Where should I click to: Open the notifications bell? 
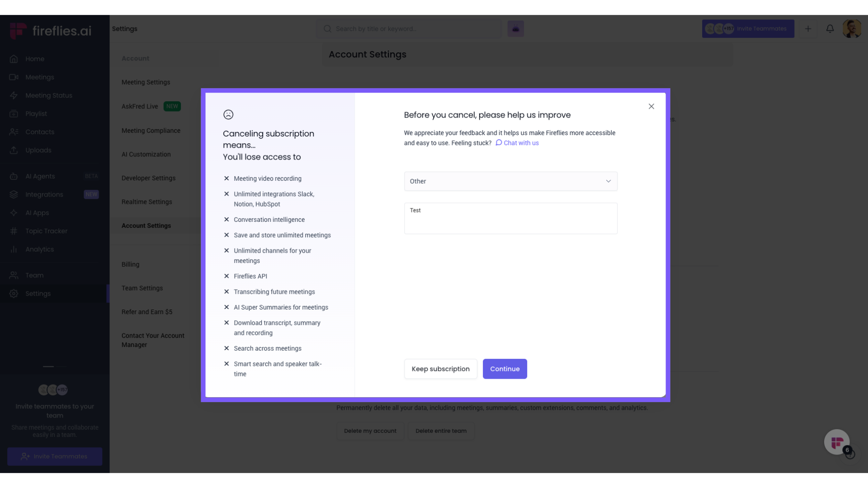pyautogui.click(x=830, y=28)
